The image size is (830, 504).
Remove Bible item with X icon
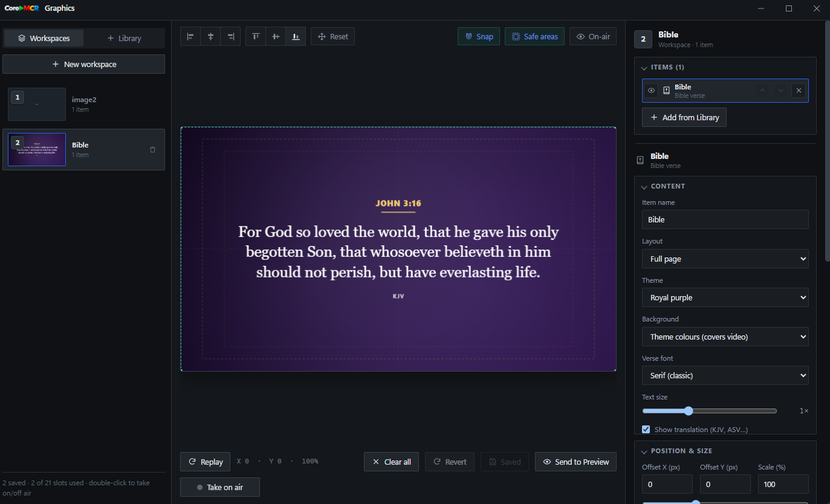[799, 91]
